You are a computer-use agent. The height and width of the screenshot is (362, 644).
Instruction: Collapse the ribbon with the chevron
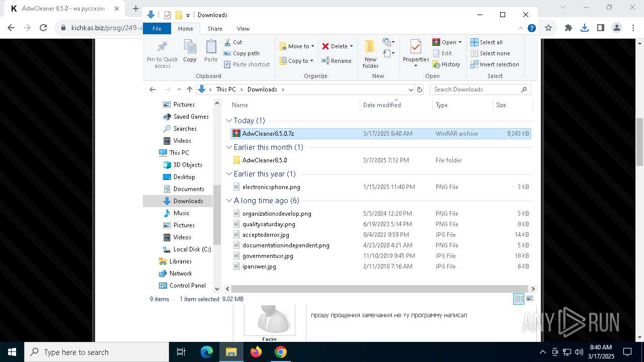521,28
